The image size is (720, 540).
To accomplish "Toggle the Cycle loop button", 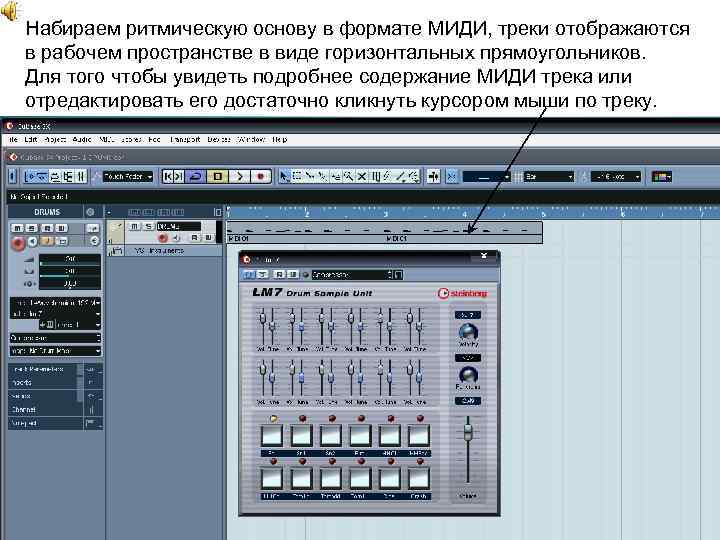I will coord(196,176).
